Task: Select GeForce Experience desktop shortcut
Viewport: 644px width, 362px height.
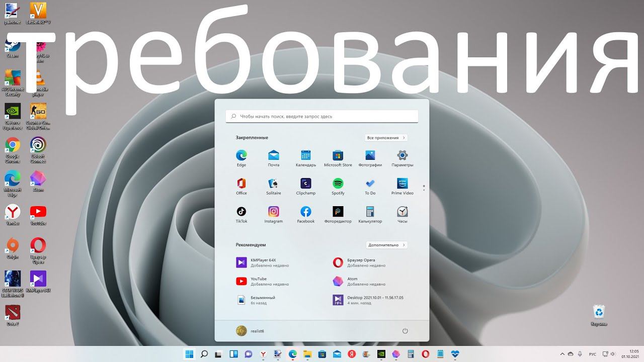Action: 13,117
